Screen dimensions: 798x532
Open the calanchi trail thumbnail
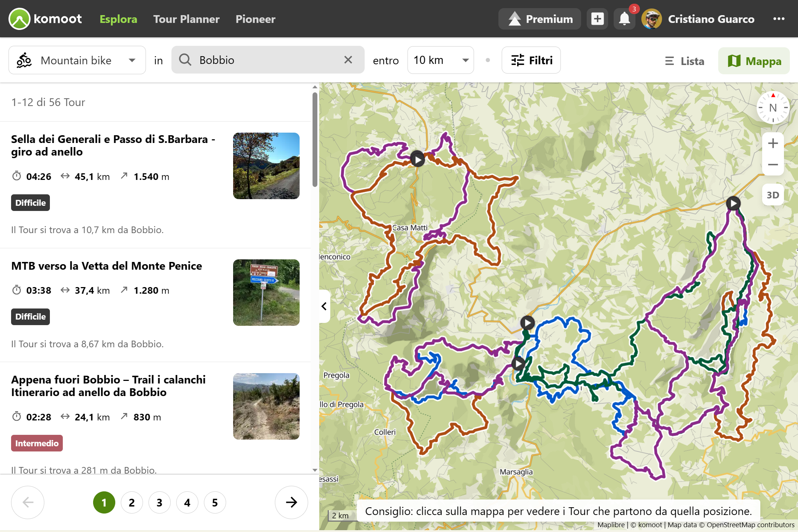[266, 406]
